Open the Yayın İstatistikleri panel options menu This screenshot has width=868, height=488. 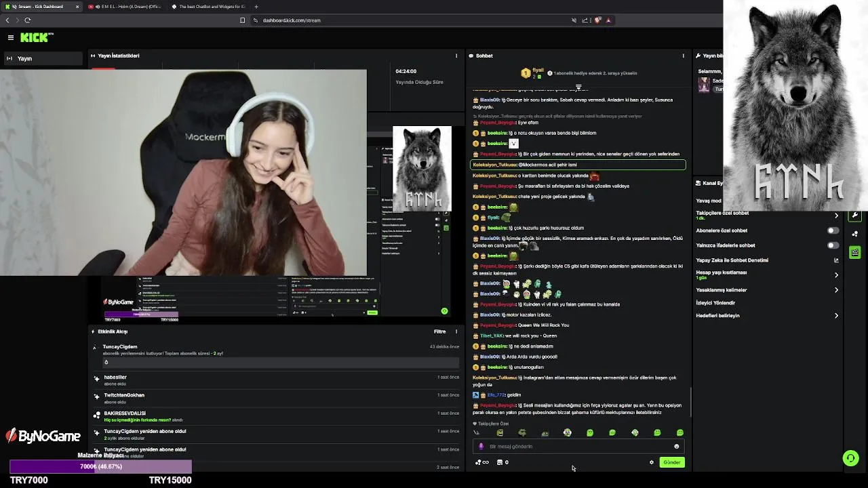(x=456, y=56)
